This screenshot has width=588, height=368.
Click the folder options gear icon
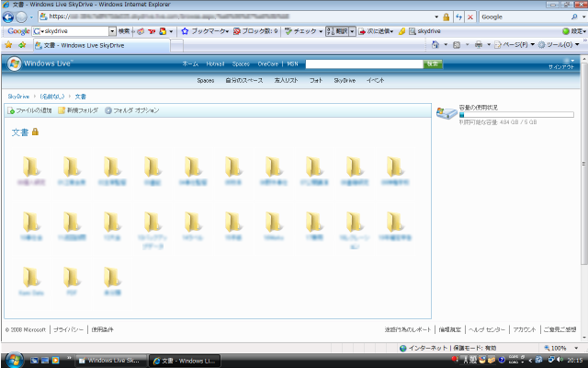coord(108,110)
